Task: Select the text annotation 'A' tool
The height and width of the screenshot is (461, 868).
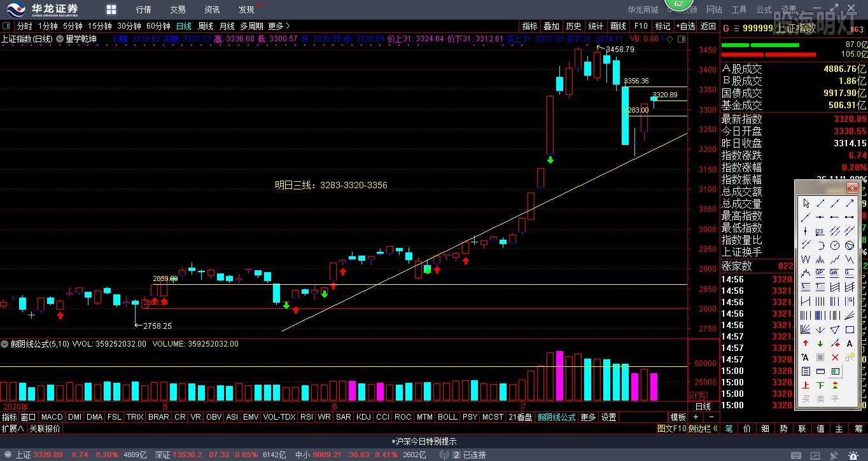Action: [x=850, y=343]
